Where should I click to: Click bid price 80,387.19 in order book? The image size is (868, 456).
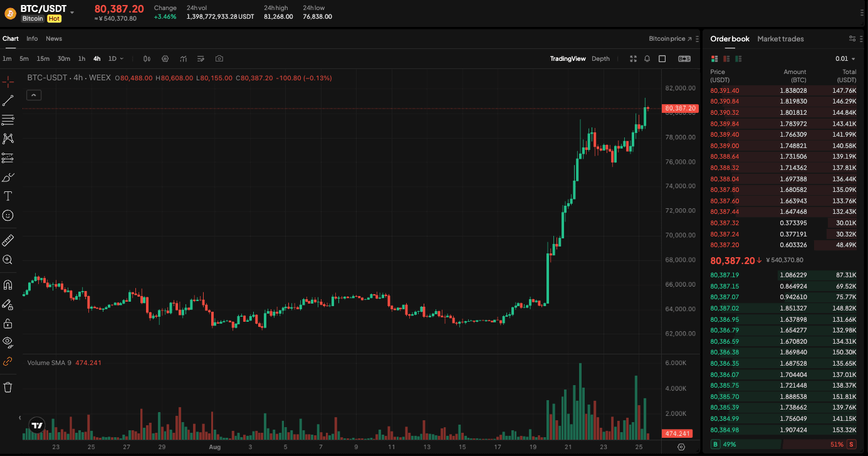tap(724, 275)
